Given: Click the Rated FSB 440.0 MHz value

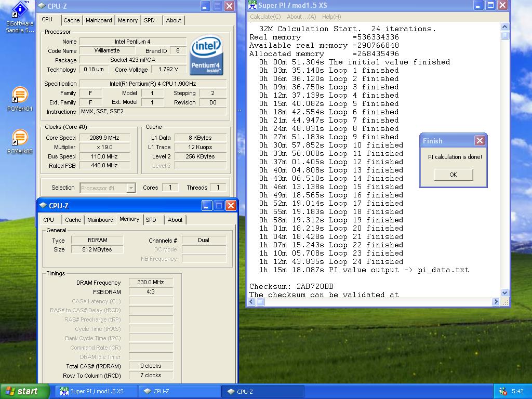Looking at the screenshot, I should pyautogui.click(x=104, y=166).
